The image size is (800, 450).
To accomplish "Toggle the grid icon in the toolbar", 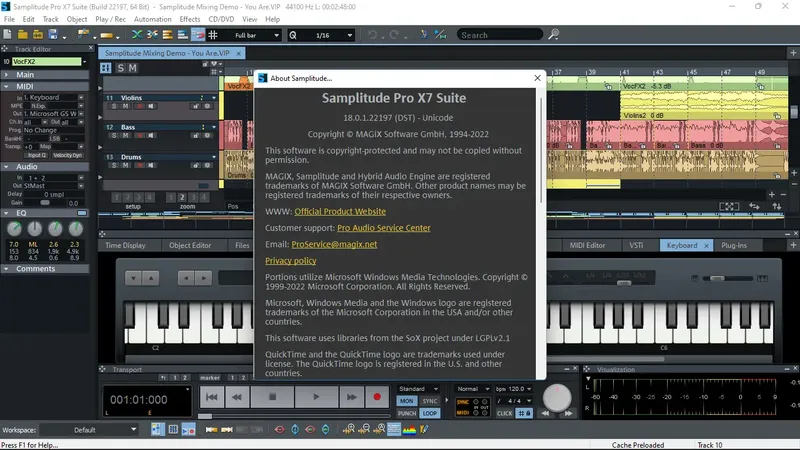I will click(x=213, y=35).
